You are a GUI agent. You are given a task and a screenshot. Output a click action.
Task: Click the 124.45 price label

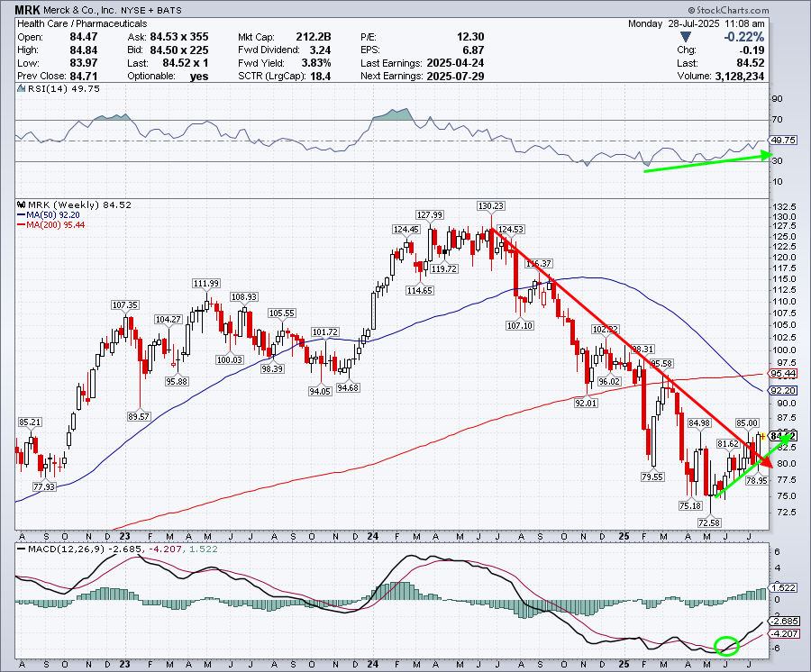(406, 230)
